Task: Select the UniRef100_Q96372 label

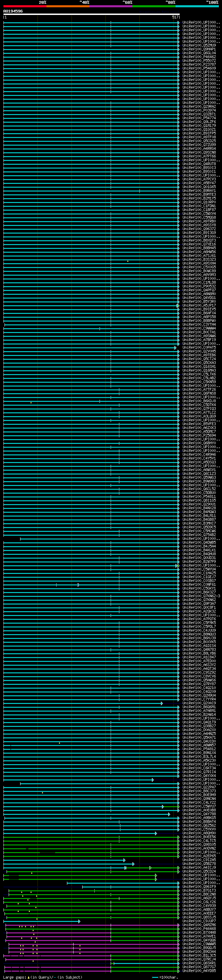Action: pyautogui.click(x=199, y=229)
